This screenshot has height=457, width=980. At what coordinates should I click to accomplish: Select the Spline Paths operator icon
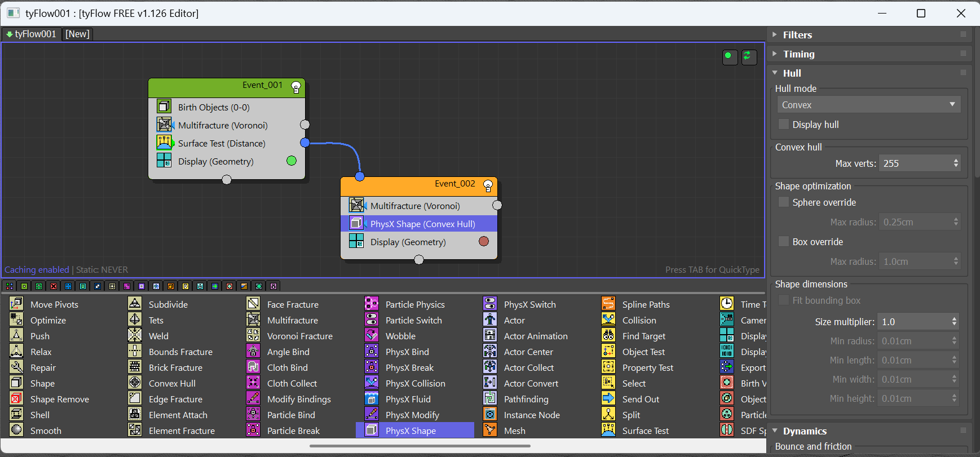point(608,304)
